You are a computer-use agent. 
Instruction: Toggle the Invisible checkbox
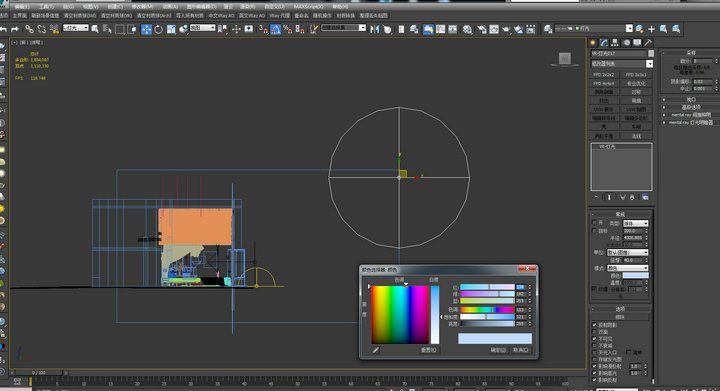click(594, 339)
